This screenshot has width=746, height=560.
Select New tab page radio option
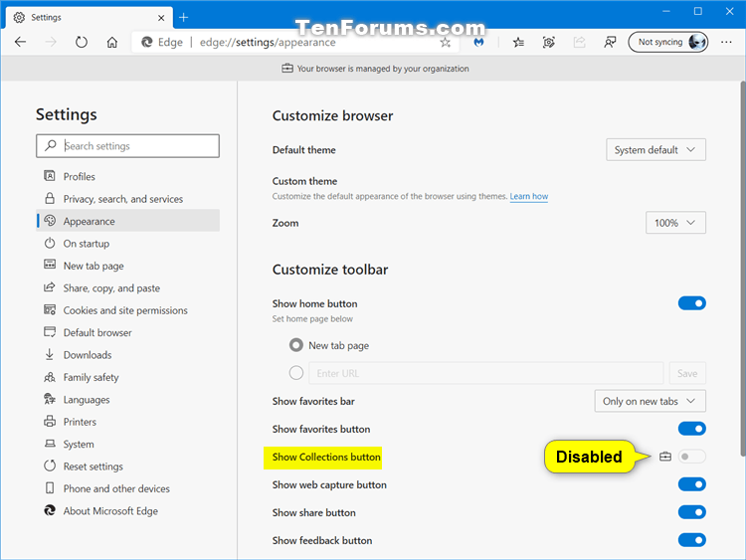click(296, 345)
